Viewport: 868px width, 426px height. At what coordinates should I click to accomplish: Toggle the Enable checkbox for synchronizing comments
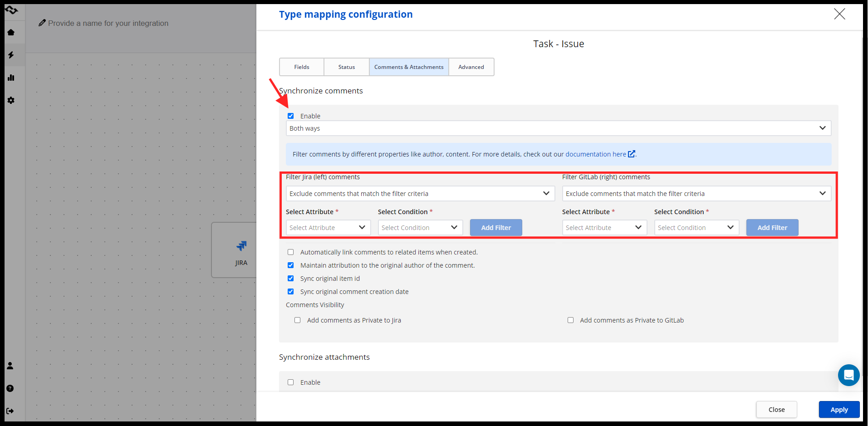tap(291, 116)
